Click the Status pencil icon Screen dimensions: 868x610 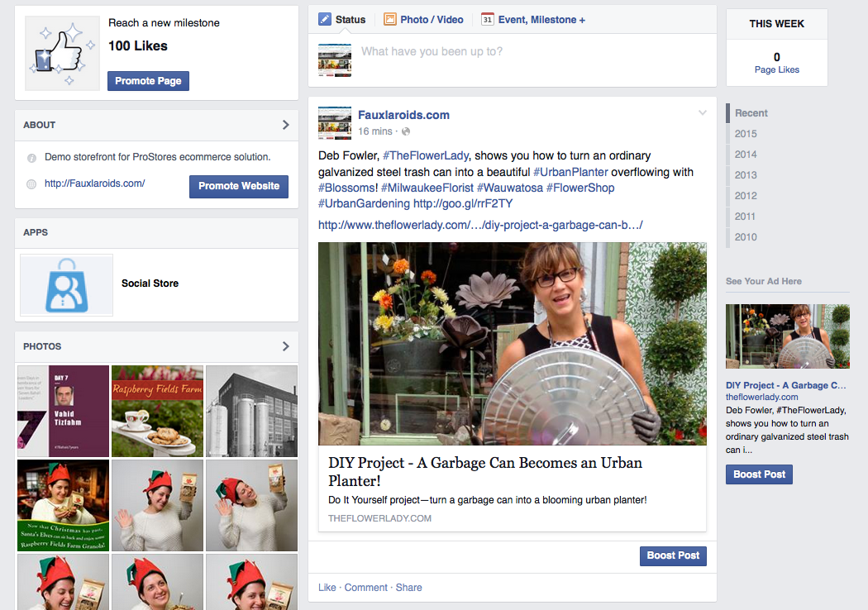click(325, 19)
